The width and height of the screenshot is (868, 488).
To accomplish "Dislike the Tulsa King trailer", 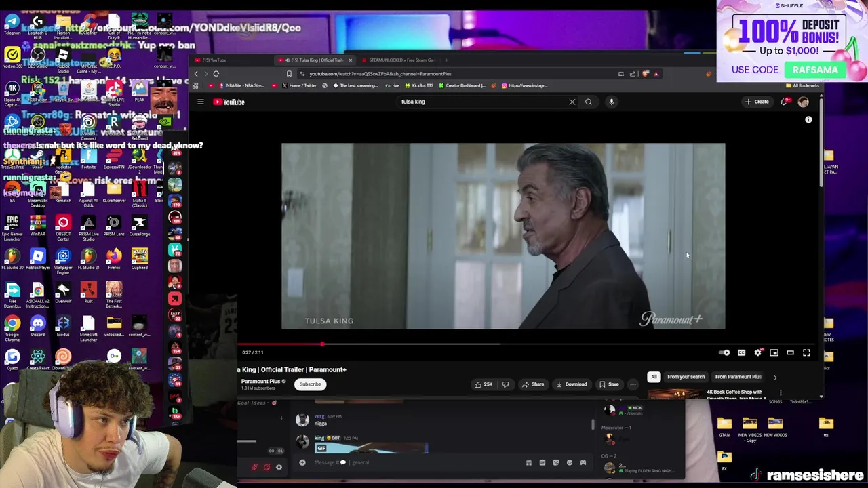I will 505,384.
